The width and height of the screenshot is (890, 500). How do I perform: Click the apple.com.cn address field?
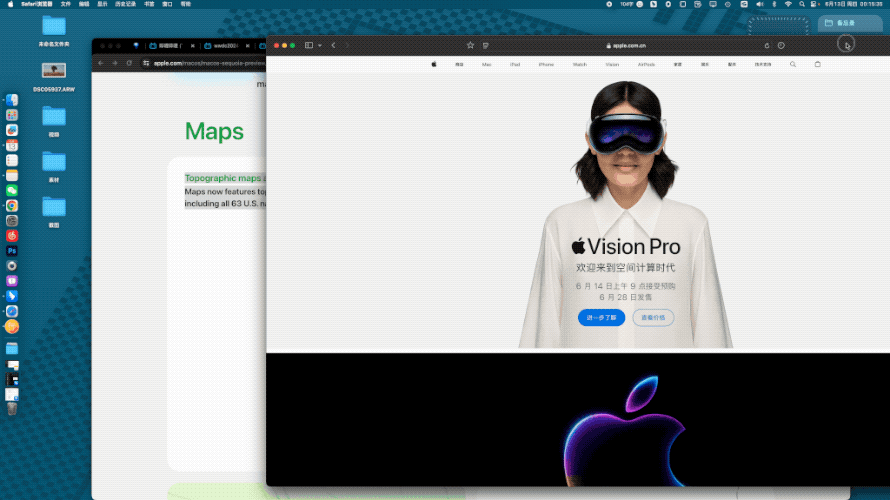pyautogui.click(x=626, y=45)
